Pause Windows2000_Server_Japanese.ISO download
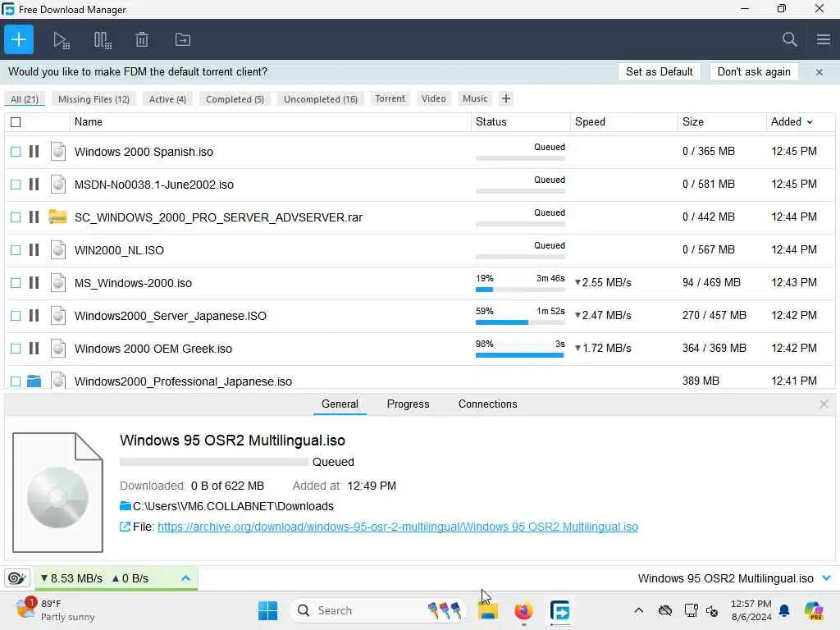The width and height of the screenshot is (840, 630). (34, 316)
